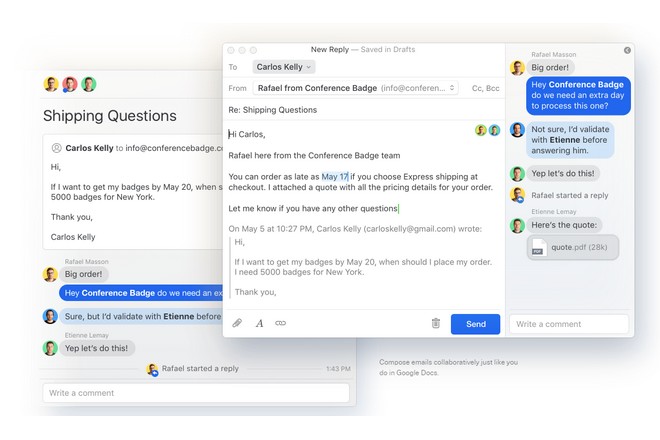Click comment field under conversation thread
The width and height of the screenshot is (660, 440).
[198, 393]
